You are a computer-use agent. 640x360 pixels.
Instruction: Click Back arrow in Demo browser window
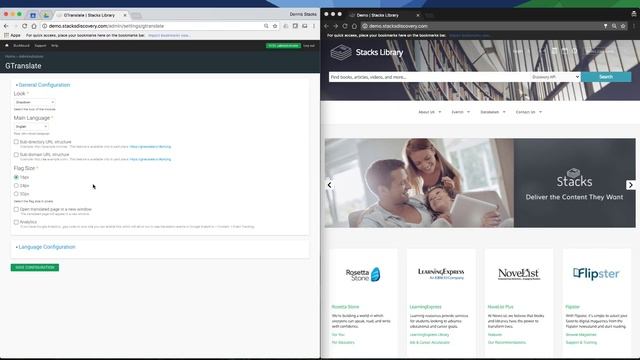pyautogui.click(x=327, y=26)
